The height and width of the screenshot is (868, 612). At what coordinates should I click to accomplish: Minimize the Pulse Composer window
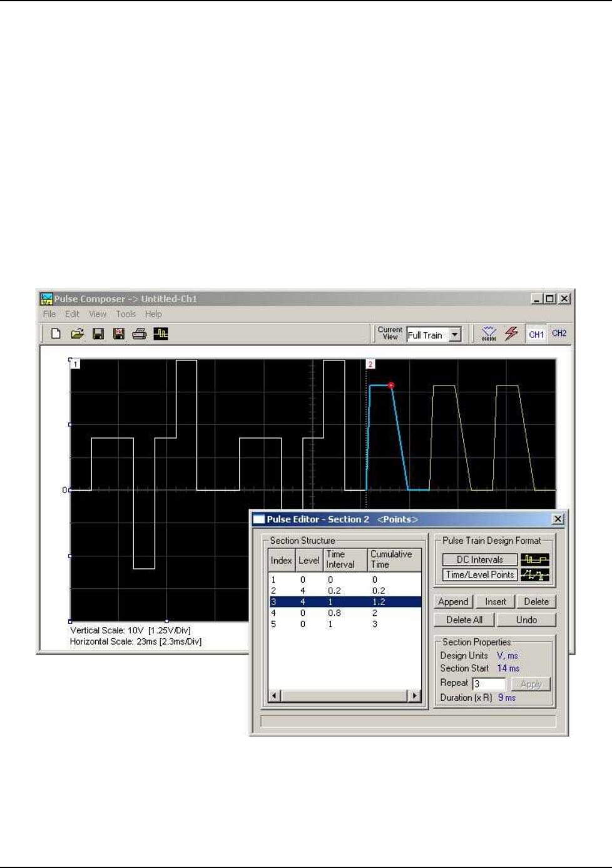tap(538, 299)
